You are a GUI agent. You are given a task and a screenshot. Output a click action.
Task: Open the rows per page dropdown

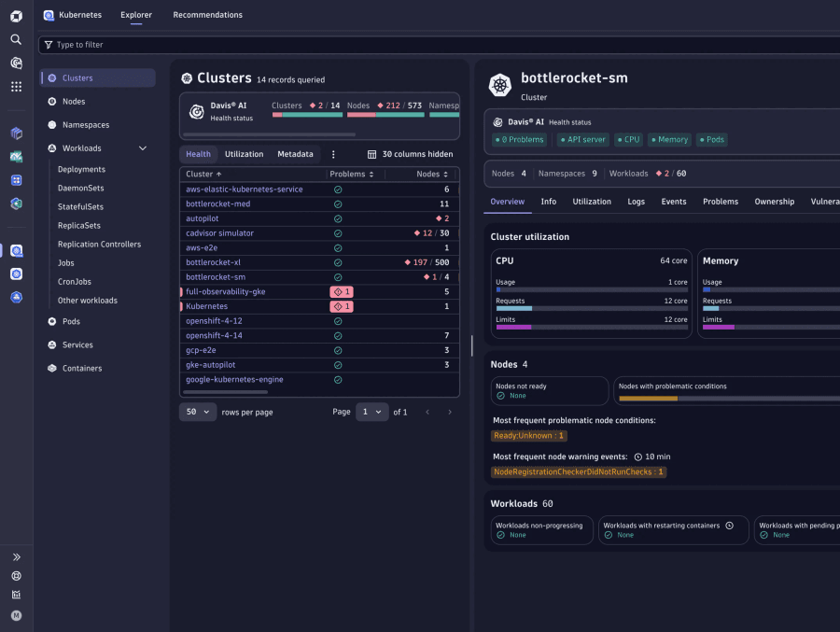(x=198, y=413)
